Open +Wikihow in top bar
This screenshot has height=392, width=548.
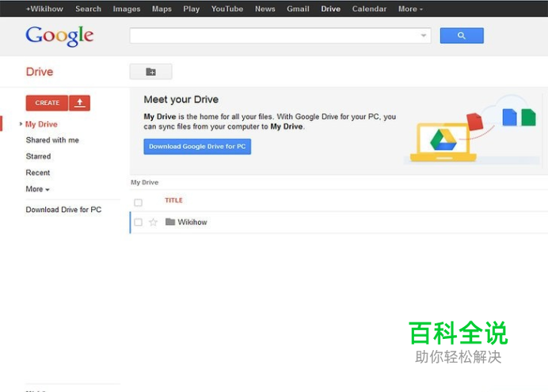(x=44, y=9)
